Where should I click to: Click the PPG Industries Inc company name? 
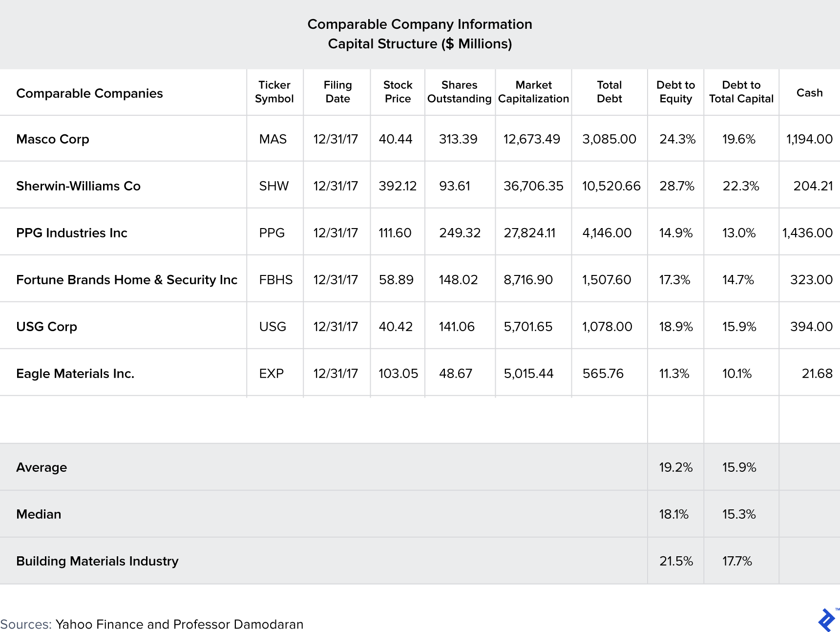click(72, 233)
